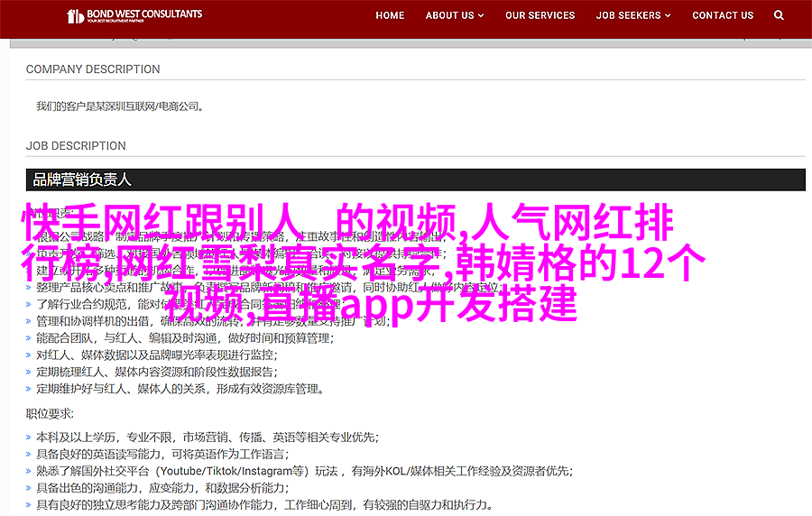Expand the Job Seekers dropdown chevron
The image size is (812, 516).
click(x=668, y=16)
